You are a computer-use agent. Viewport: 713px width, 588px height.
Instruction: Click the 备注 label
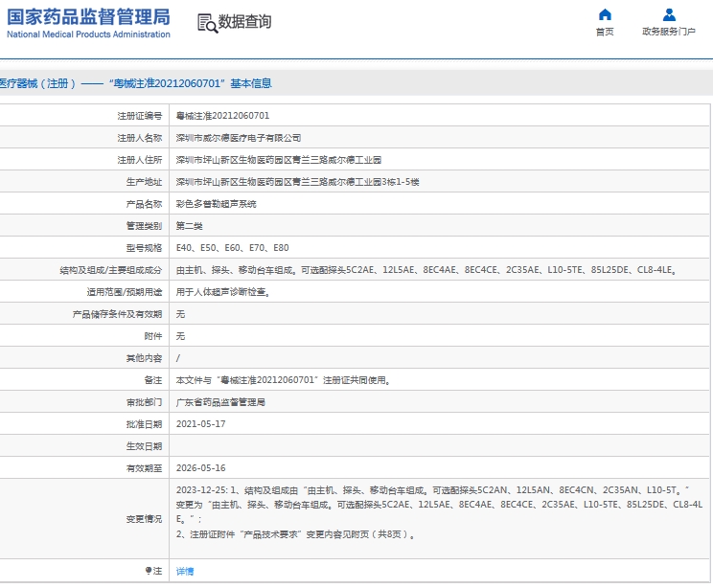(153, 380)
